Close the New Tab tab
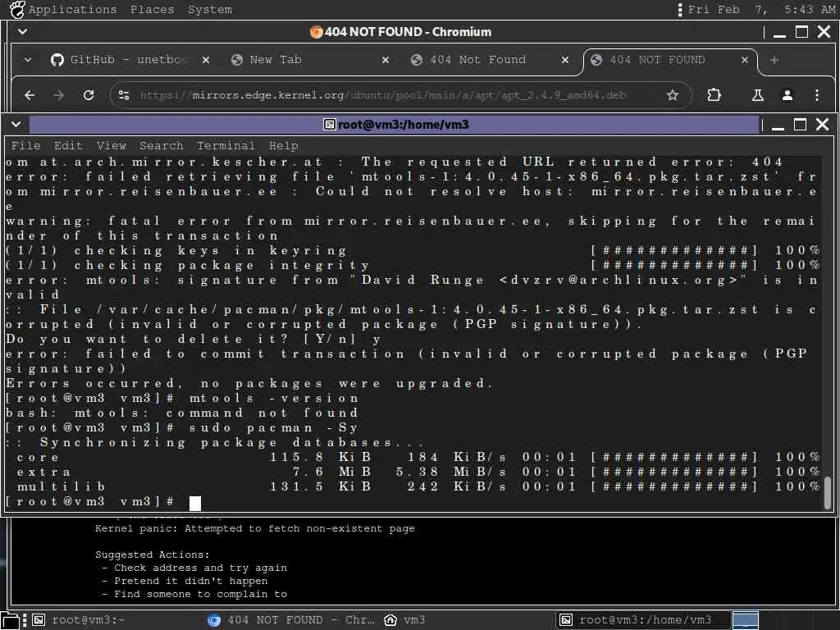The image size is (840, 630). tap(386, 60)
